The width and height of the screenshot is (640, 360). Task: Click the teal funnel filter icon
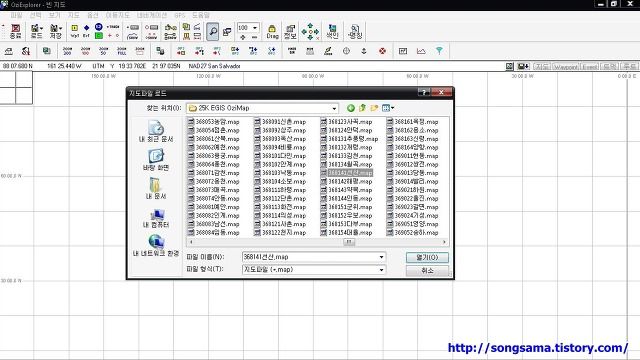point(439,51)
